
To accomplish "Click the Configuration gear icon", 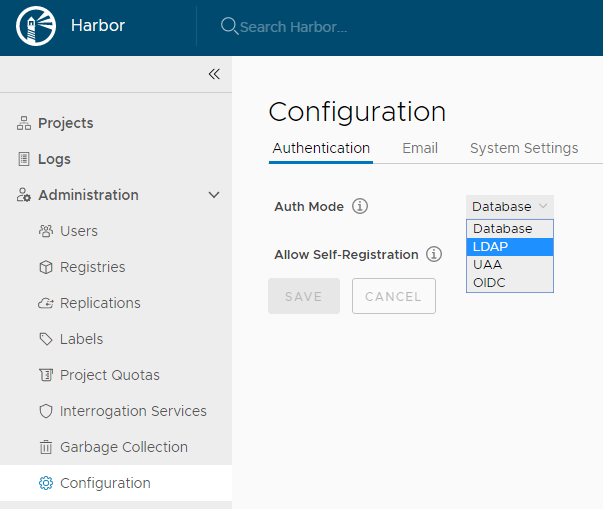I will pyautogui.click(x=46, y=483).
